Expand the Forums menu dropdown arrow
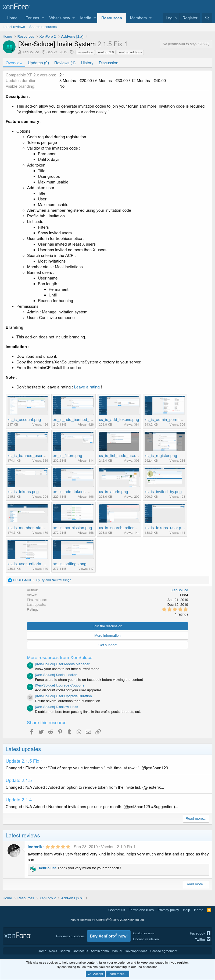This screenshot has width=215, height=980. (x=43, y=18)
